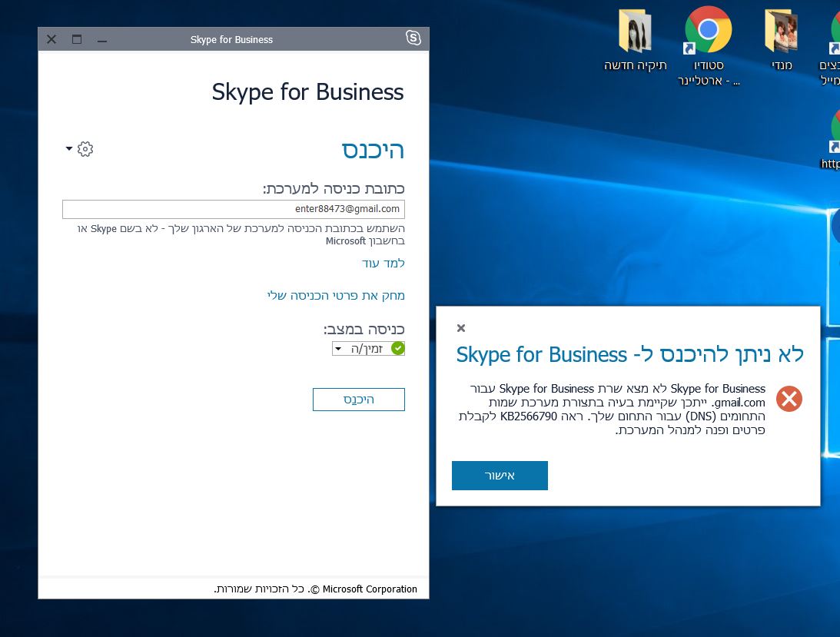The height and width of the screenshot is (637, 840).
Task: Click 'לא ניתן להיכנס ל- Skype for Business' error title
Action: [x=630, y=355]
